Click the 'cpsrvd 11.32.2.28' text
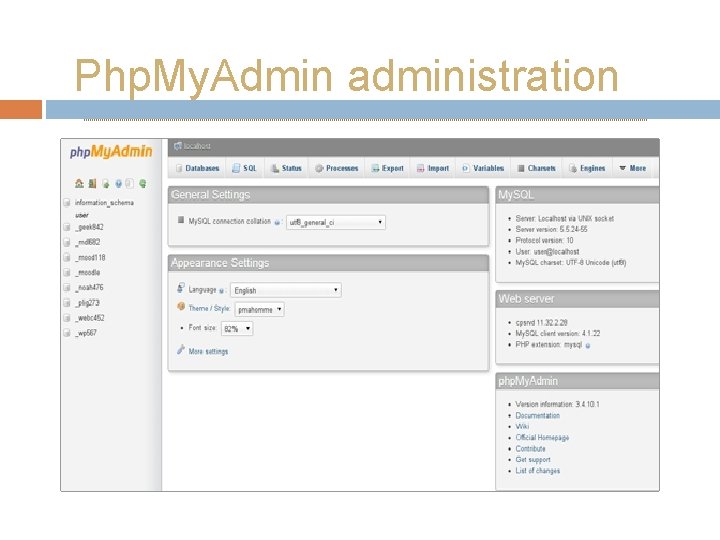The height and width of the screenshot is (540, 720). pyautogui.click(x=541, y=323)
